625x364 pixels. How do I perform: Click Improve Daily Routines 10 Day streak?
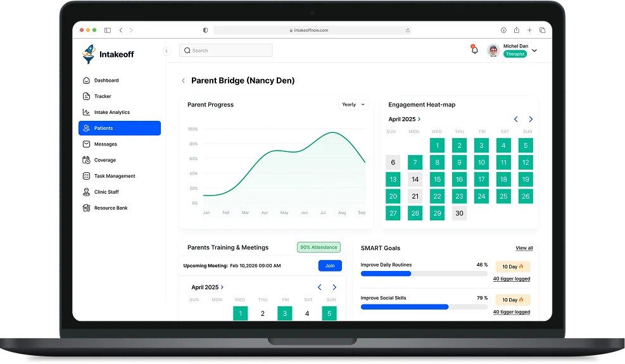coord(512,267)
